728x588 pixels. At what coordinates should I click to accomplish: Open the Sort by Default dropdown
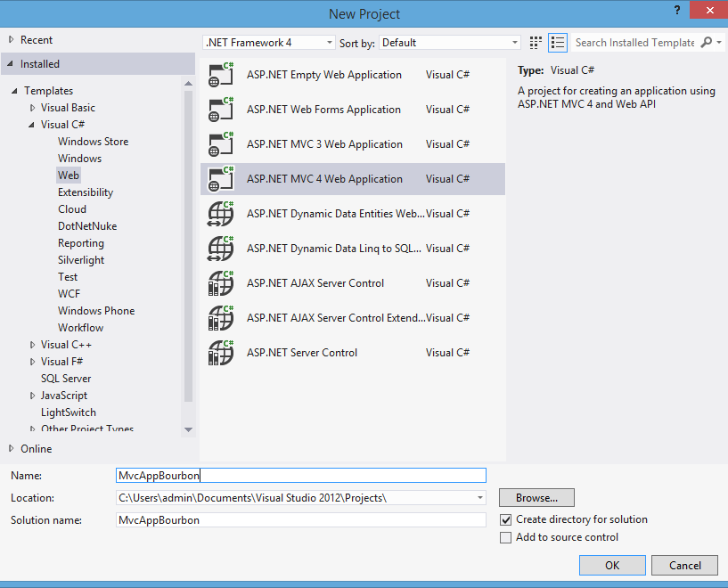(x=449, y=43)
